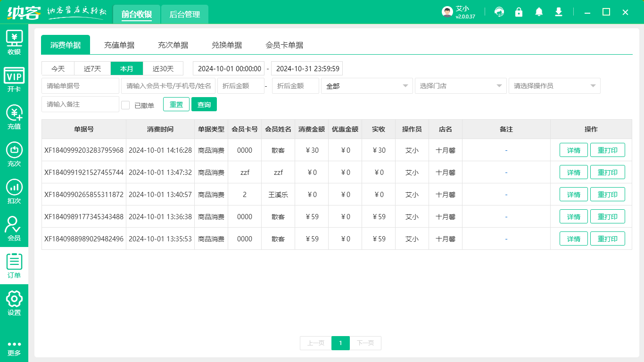Expand the 请选择操作员 operator dropdown
Viewport: 644px width, 362px height.
click(554, 85)
